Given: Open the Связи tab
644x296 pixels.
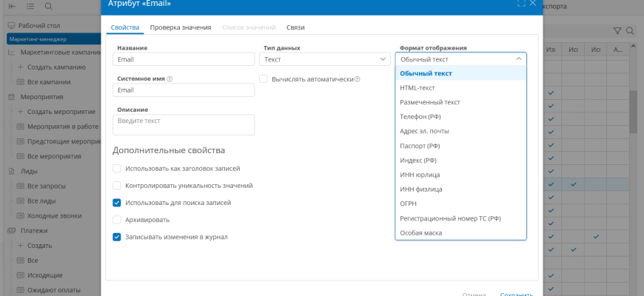Looking at the screenshot, I should 295,27.
